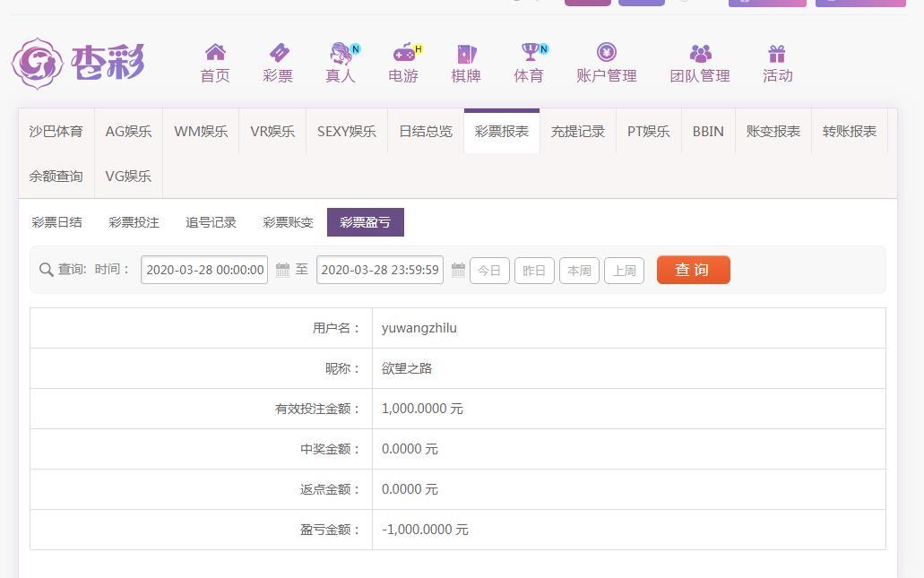This screenshot has width=924, height=578.
Task: Switch to the 充提记录 tab
Action: pos(577,132)
